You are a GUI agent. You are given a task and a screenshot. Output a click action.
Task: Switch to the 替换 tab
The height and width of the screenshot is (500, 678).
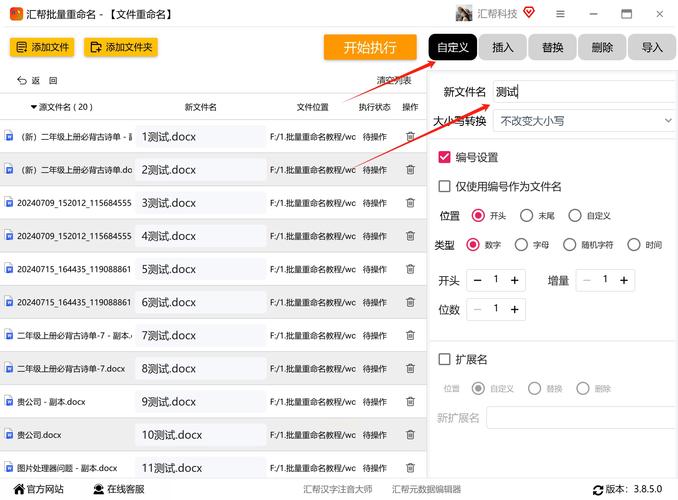tap(553, 47)
